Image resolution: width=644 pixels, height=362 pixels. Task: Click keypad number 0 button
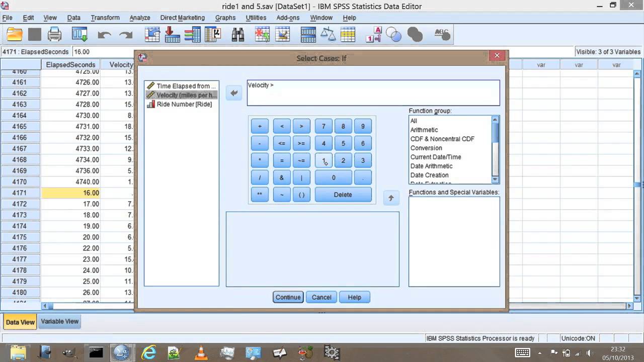point(333,177)
